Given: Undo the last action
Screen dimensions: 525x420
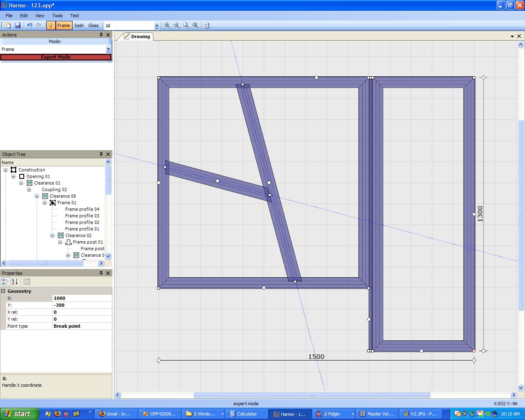Looking at the screenshot, I should coord(30,25).
